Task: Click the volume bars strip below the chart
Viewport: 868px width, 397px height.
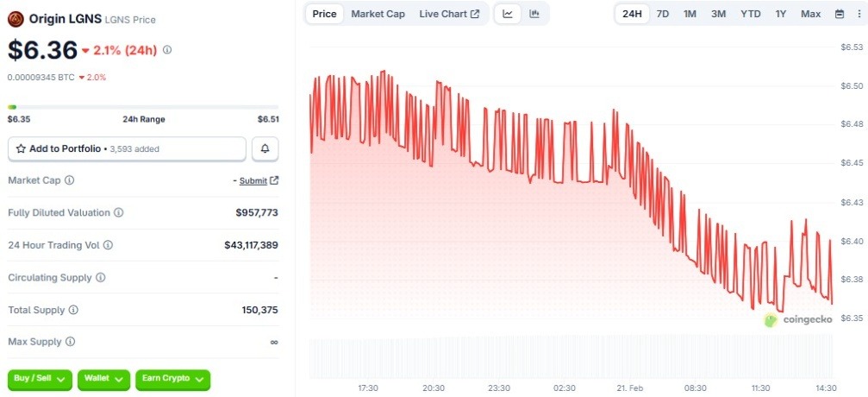Action: coord(571,356)
